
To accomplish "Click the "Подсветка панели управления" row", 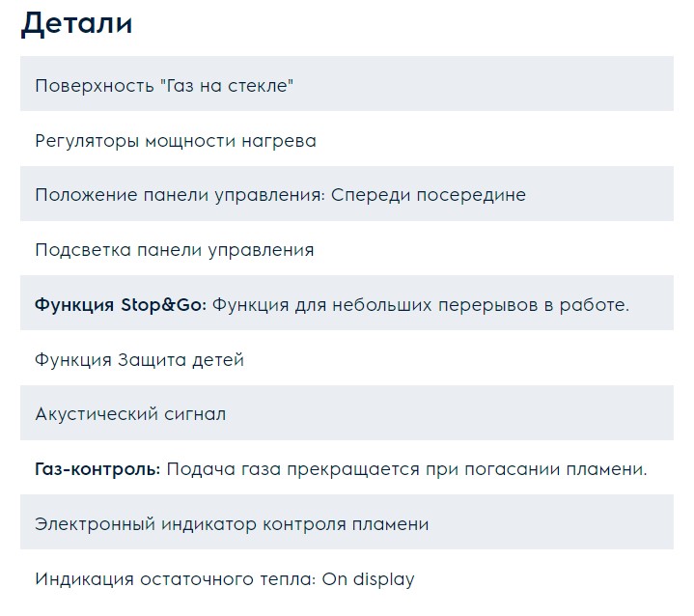I will pos(175,250).
